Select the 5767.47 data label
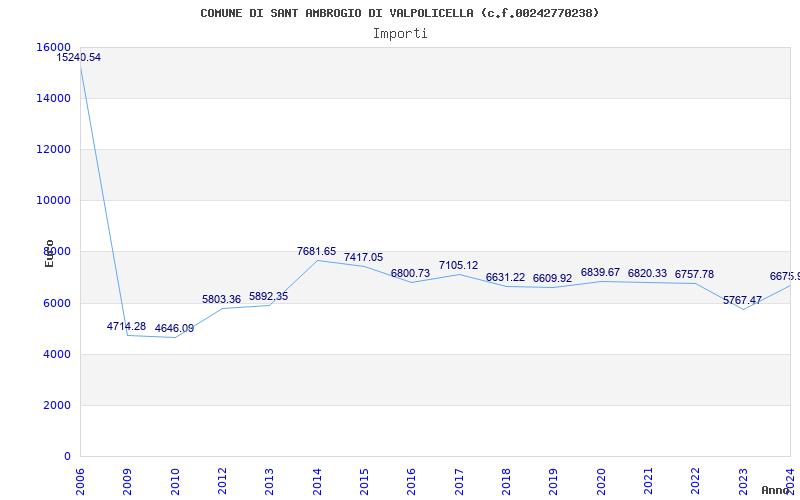 (742, 301)
